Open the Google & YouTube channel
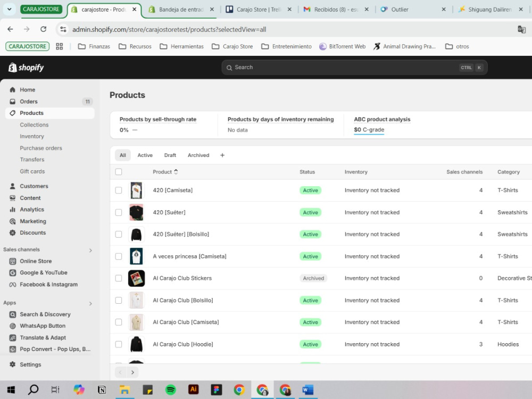 pos(44,272)
